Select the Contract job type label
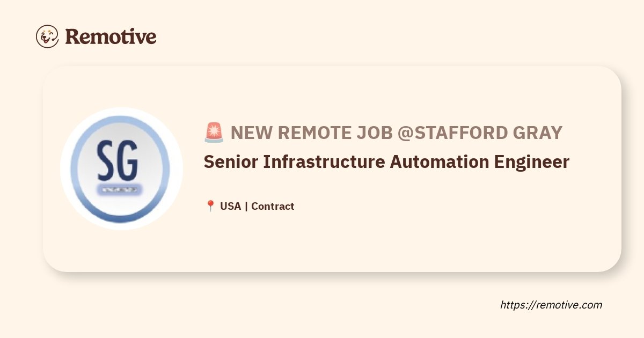644x338 pixels. coord(273,206)
